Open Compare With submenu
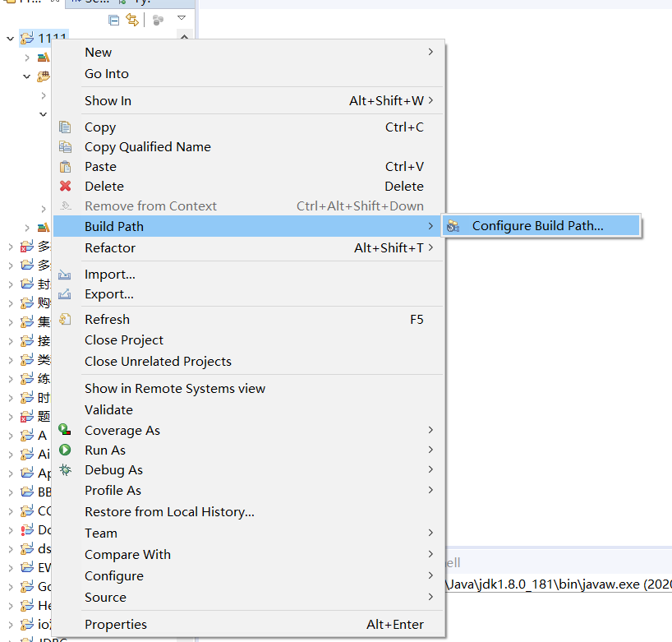The image size is (672, 642). tap(249, 555)
